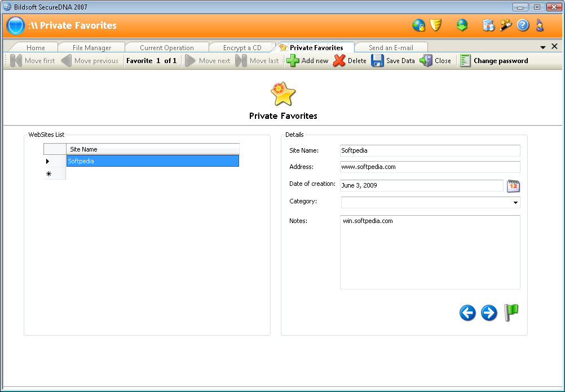Click the new row asterisk marker
This screenshot has width=565, height=392.
(49, 174)
